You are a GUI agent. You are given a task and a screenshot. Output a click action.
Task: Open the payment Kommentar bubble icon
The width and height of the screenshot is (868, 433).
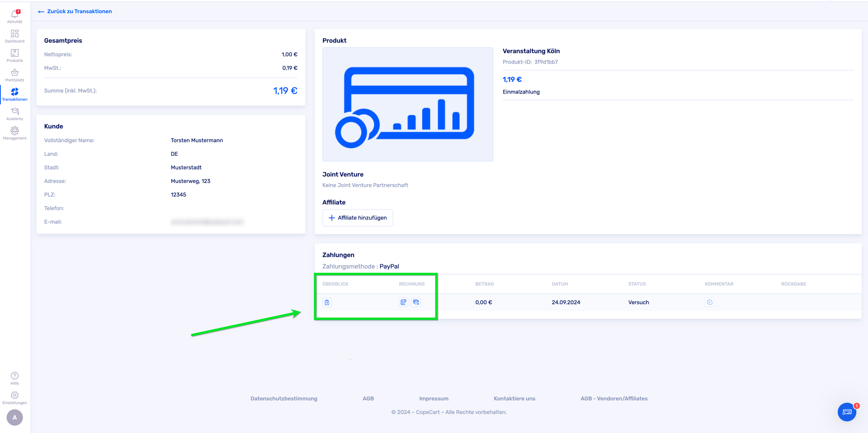(x=709, y=302)
